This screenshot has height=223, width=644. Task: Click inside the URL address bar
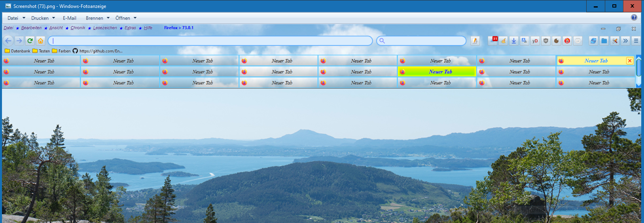(x=210, y=41)
